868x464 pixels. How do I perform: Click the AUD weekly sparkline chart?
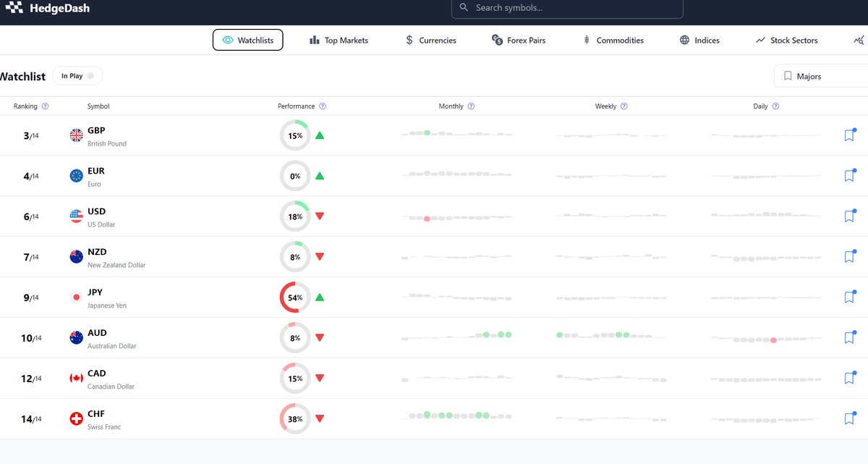611,336
